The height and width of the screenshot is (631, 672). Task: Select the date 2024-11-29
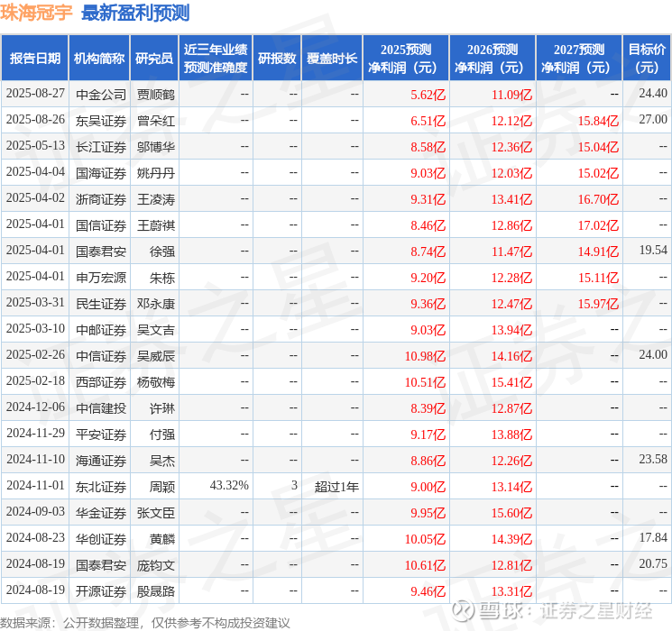click(x=35, y=433)
